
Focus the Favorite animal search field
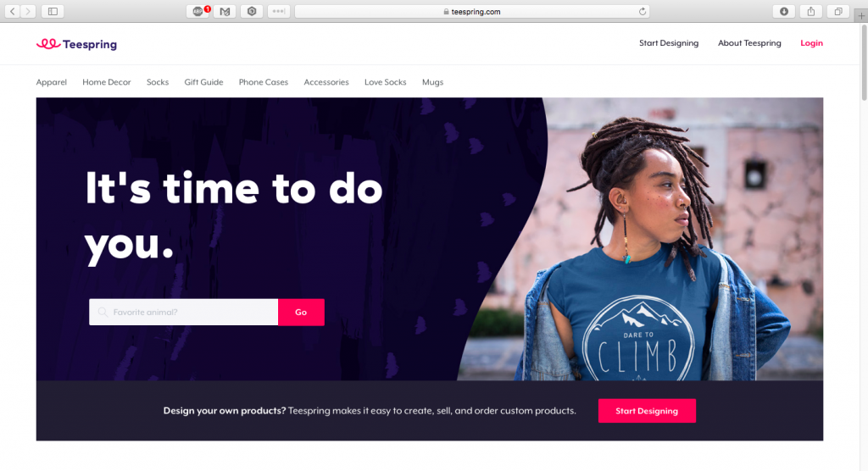[184, 312]
